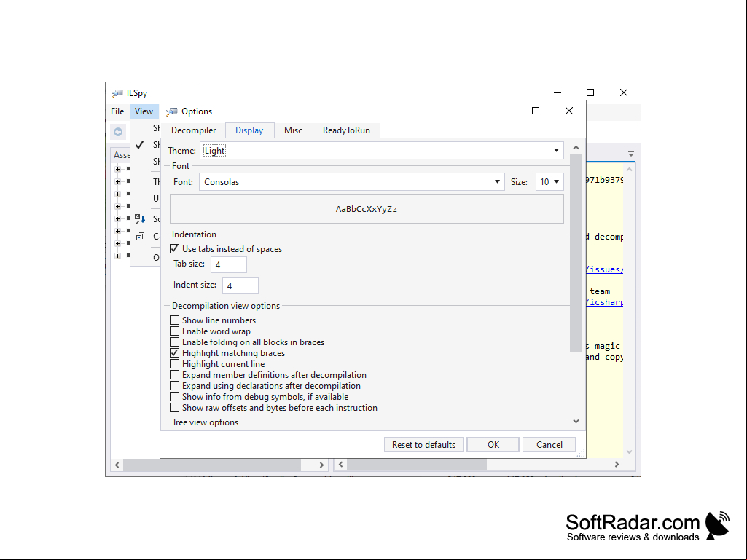Check 'Expand using declarations after decompilation'

point(175,386)
